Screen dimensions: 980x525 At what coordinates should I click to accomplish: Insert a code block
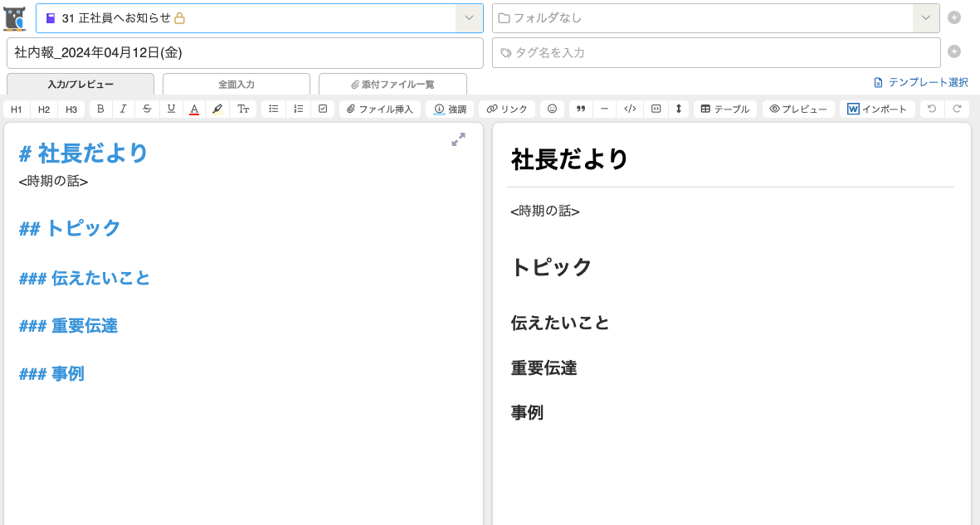point(630,109)
